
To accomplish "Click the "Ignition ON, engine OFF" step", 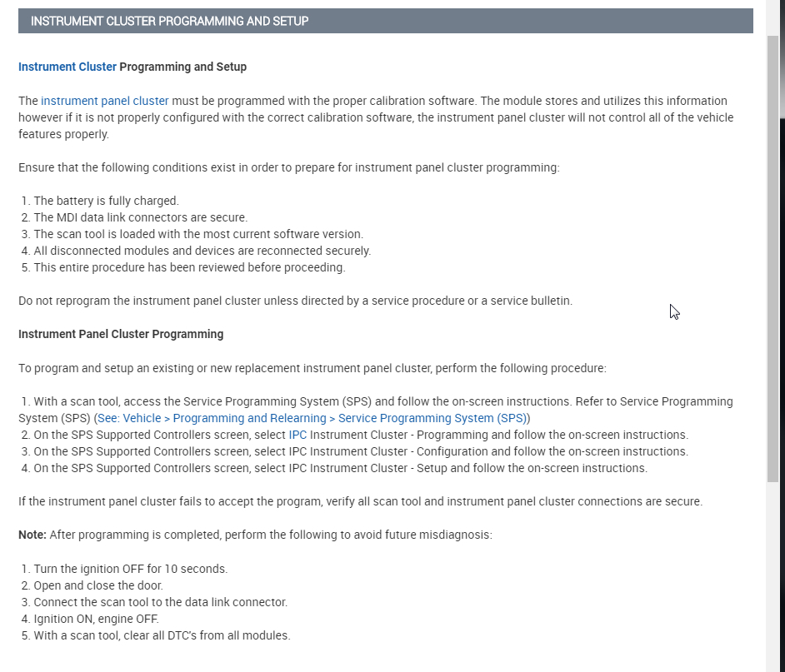I will [96, 619].
